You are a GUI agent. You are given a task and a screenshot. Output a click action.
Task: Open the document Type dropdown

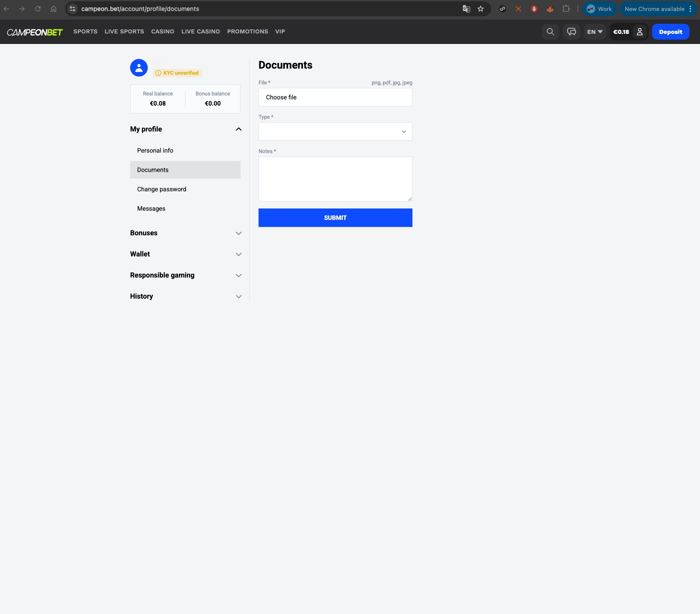point(335,132)
